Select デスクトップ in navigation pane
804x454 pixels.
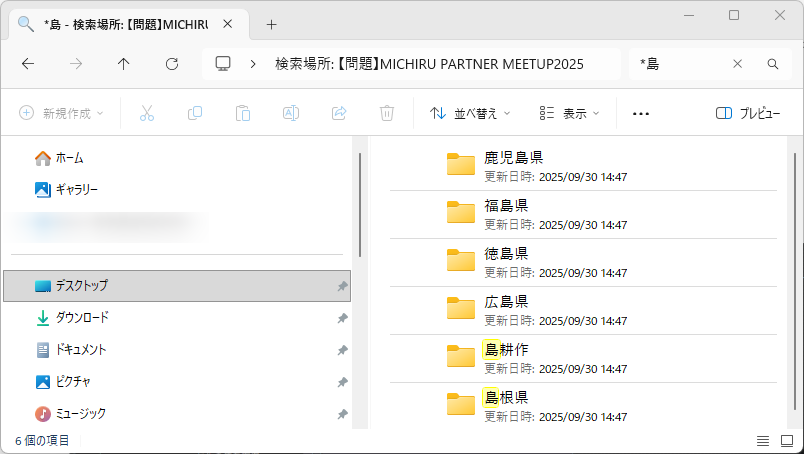coord(82,285)
